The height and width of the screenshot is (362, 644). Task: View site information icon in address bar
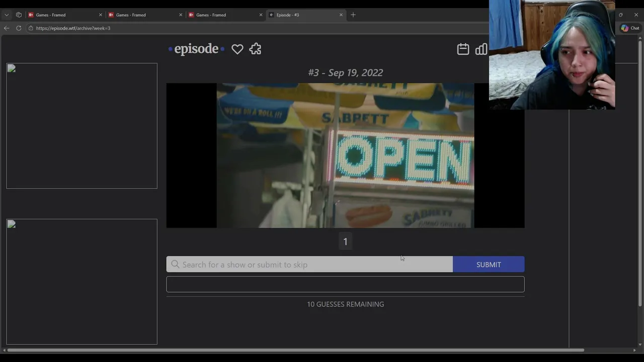tap(31, 28)
